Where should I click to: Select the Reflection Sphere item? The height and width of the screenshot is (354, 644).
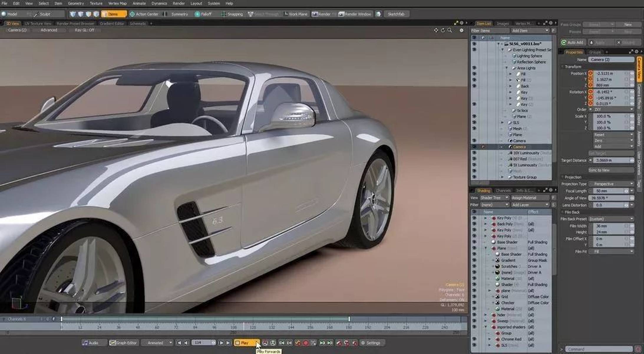531,62
